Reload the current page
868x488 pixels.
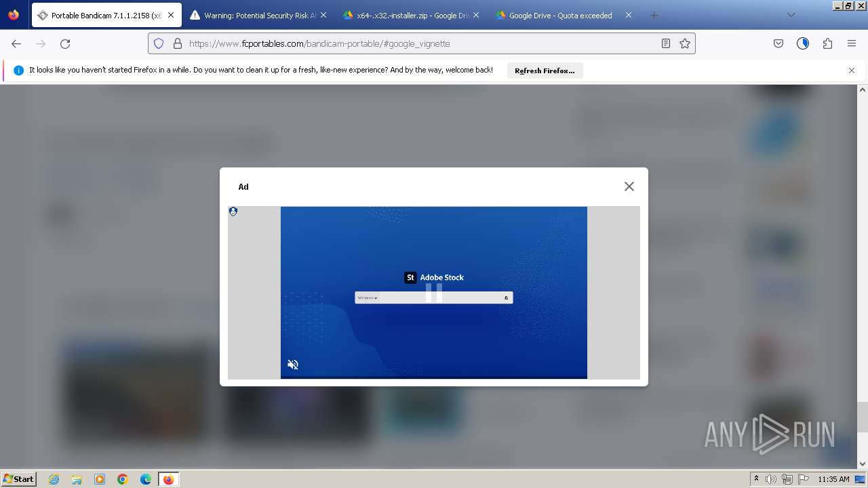click(x=65, y=43)
